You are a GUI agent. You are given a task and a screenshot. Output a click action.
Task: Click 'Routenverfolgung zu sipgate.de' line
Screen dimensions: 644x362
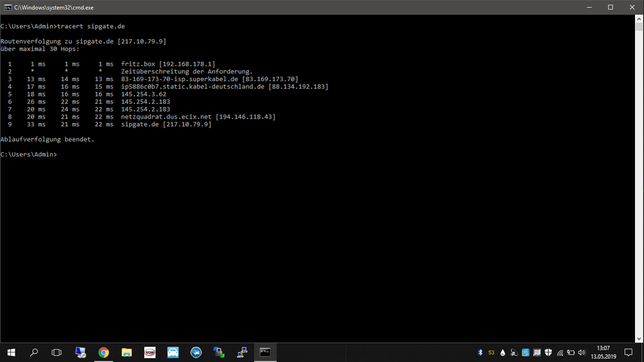coord(83,41)
